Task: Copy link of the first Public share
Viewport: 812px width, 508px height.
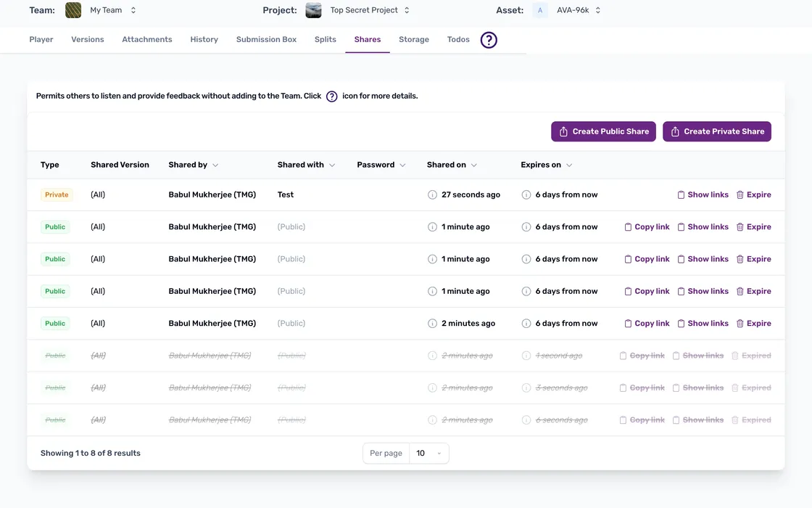Action: point(647,227)
